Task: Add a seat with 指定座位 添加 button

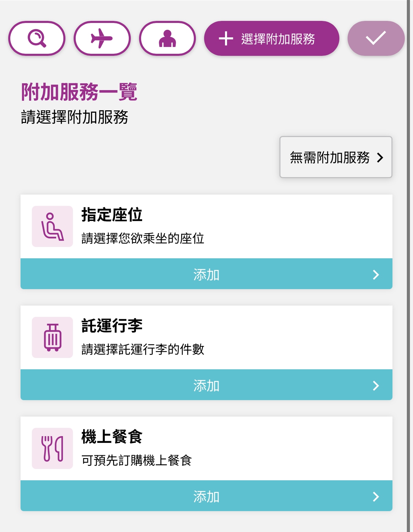Action: point(206,274)
